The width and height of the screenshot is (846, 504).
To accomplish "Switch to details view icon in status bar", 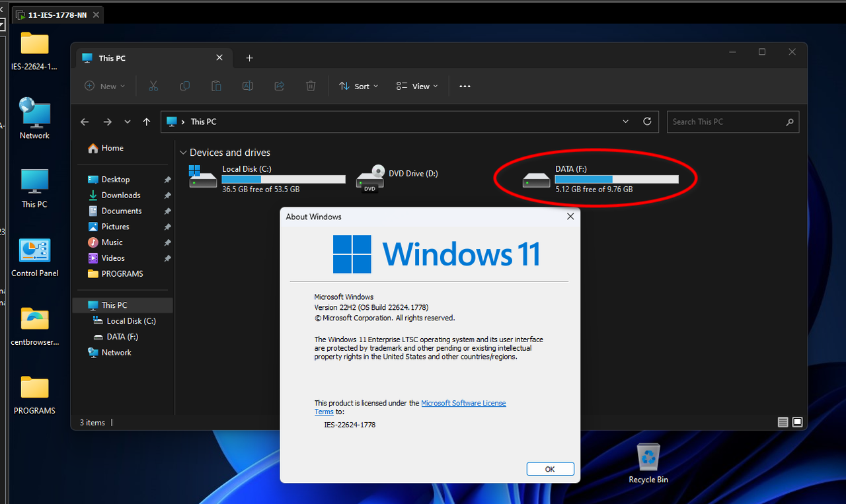I will (x=783, y=422).
